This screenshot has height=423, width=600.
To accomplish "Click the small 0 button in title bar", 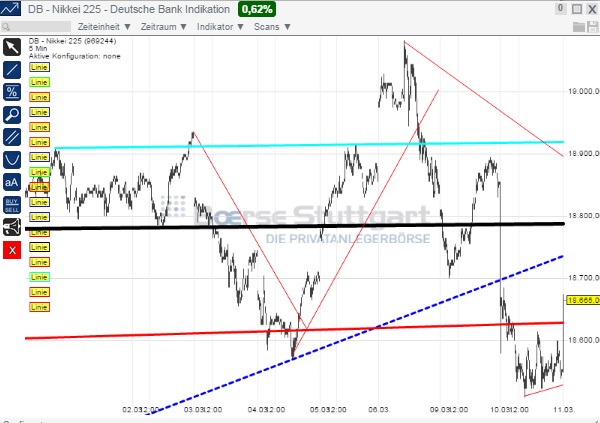I will tap(560, 8).
